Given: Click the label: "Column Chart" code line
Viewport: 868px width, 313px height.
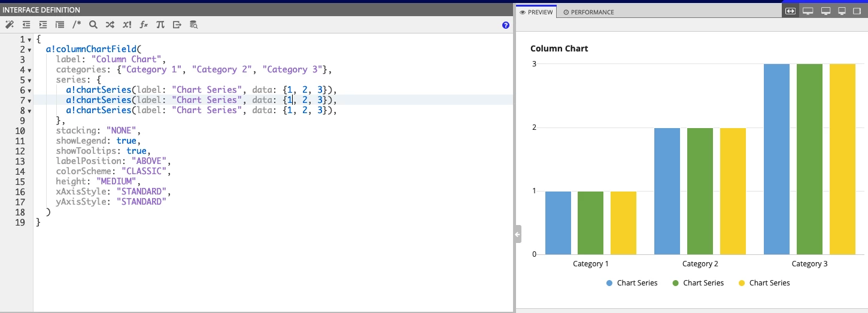Looking at the screenshot, I should click(x=111, y=59).
